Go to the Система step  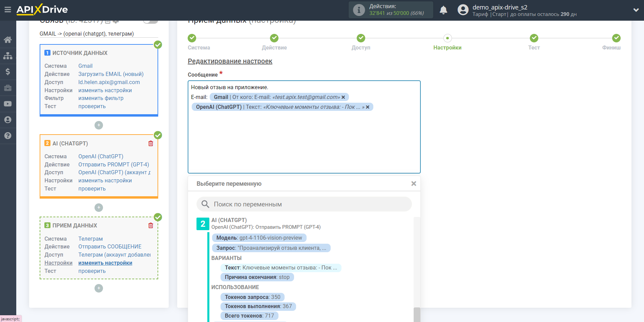[x=192, y=38]
